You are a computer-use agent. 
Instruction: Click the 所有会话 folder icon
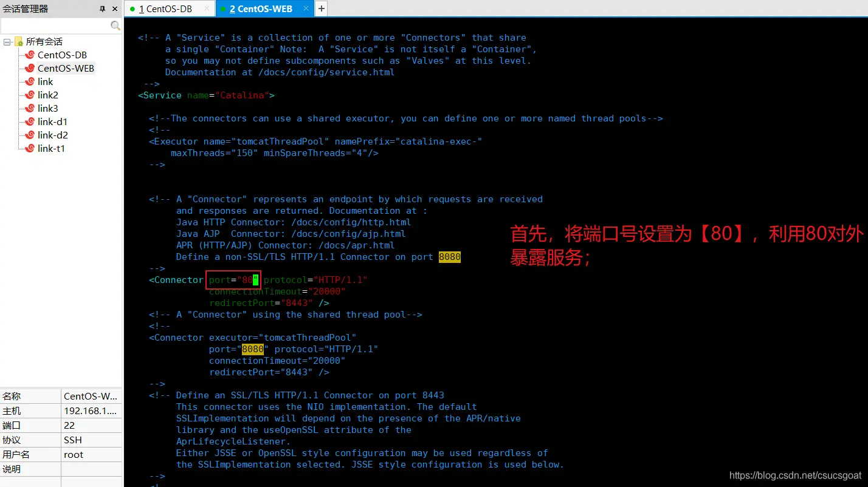point(19,42)
